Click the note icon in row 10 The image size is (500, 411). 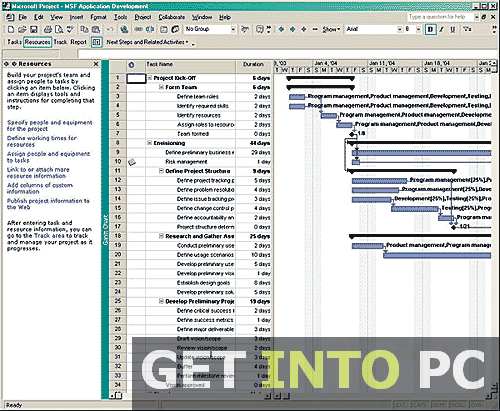click(132, 162)
